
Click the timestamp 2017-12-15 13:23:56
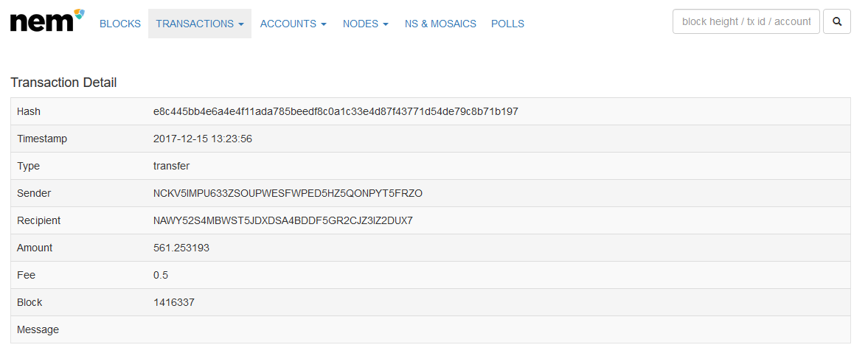203,139
